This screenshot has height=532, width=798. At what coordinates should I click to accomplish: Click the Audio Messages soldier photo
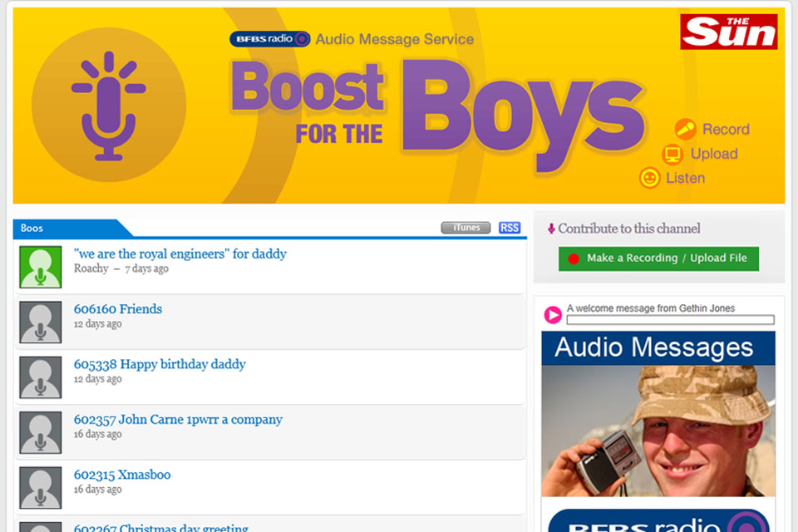[x=658, y=431]
